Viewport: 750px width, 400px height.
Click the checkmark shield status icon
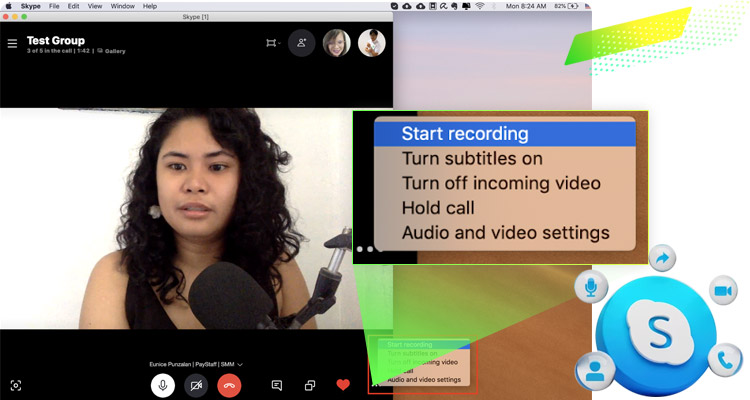tap(395, 6)
